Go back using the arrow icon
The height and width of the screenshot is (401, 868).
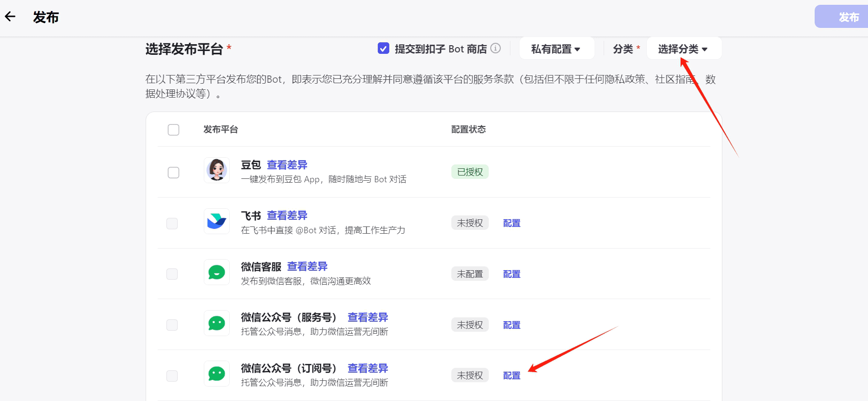pos(10,17)
